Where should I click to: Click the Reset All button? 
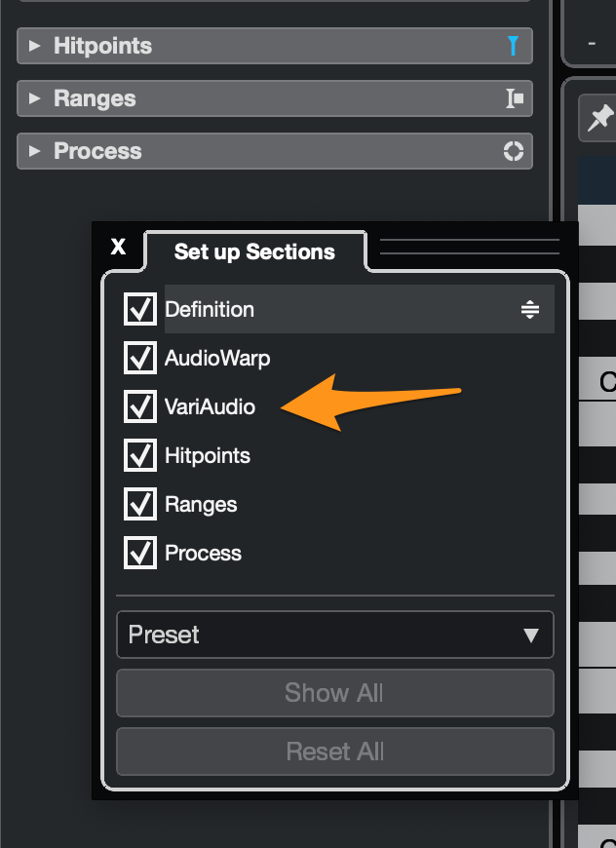[x=334, y=752]
